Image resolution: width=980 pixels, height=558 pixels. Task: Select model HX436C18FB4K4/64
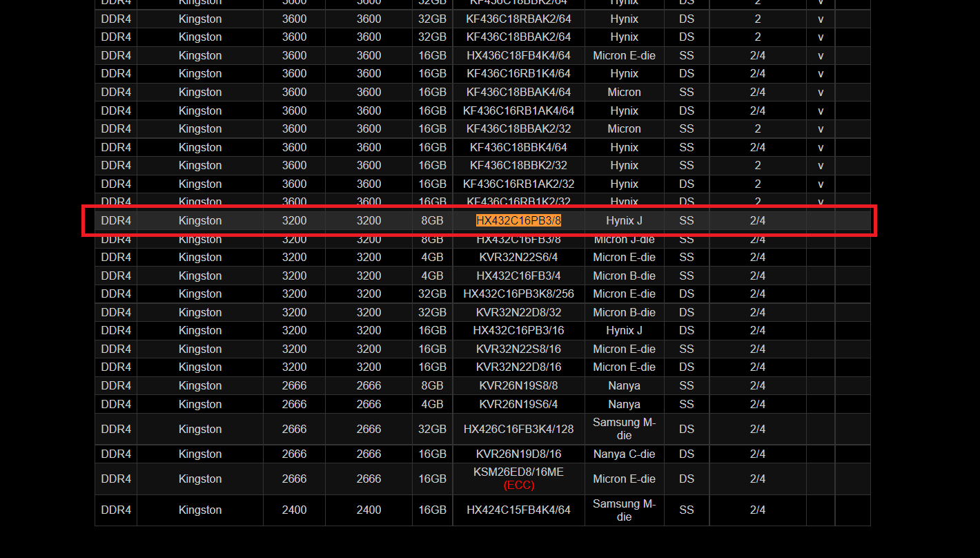point(518,55)
